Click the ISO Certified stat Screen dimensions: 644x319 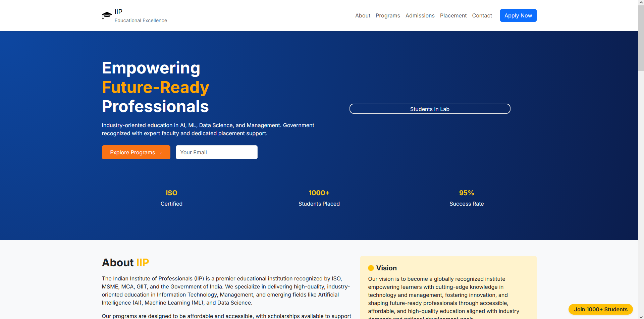(171, 198)
